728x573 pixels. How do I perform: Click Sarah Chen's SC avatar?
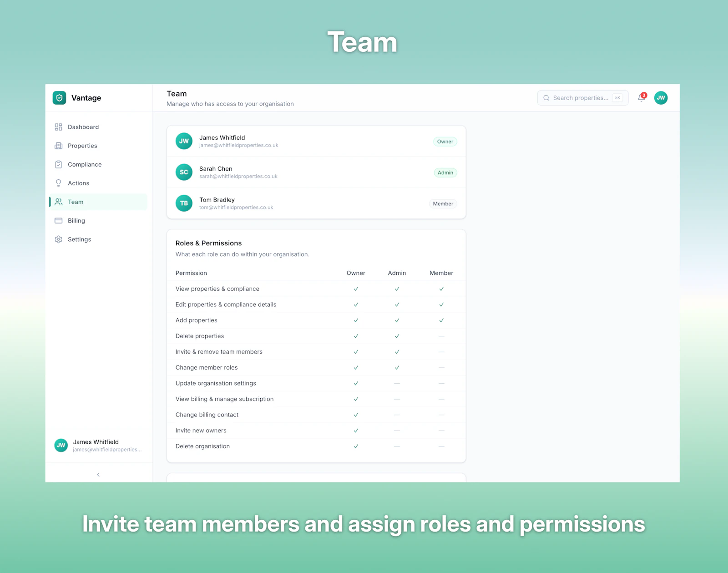coord(184,172)
